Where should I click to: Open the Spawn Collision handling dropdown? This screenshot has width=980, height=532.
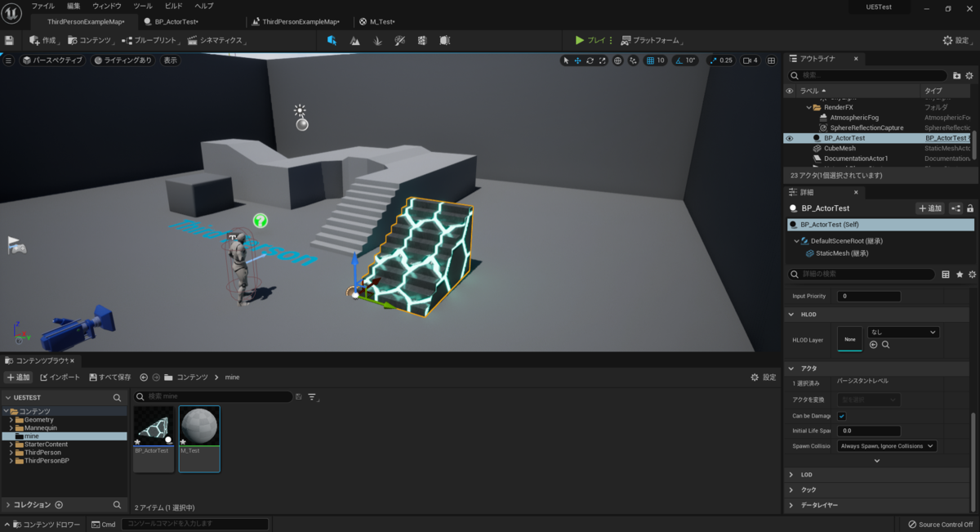point(887,446)
